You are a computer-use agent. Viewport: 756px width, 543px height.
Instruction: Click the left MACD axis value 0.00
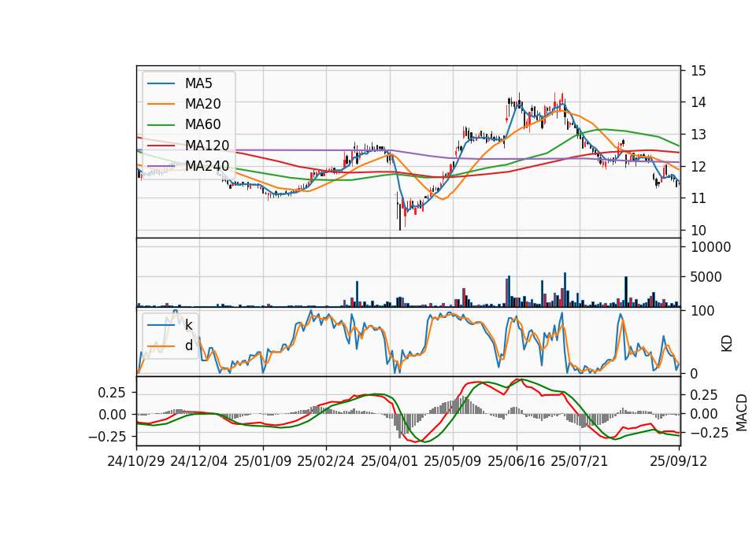[x=112, y=415]
